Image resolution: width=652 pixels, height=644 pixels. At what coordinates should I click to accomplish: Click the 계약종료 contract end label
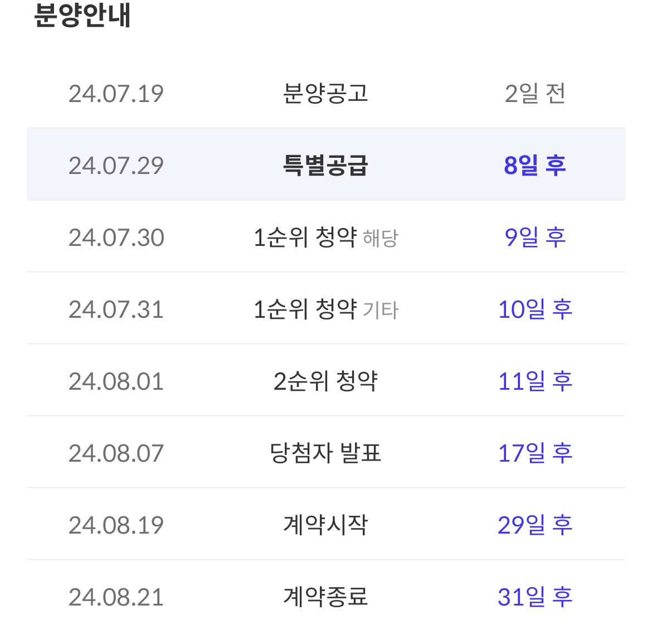click(x=326, y=596)
